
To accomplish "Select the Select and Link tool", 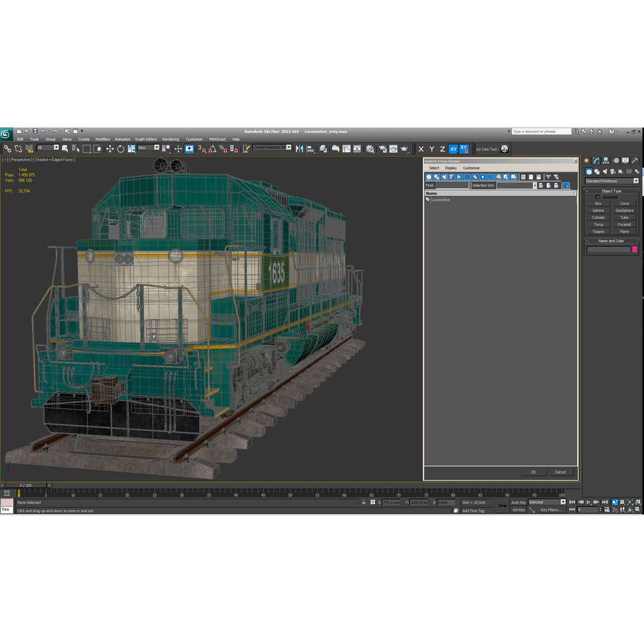I will pos(7,148).
